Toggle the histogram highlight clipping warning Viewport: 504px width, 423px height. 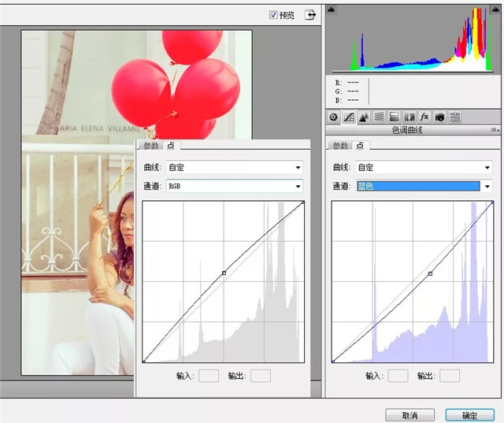coord(495,9)
